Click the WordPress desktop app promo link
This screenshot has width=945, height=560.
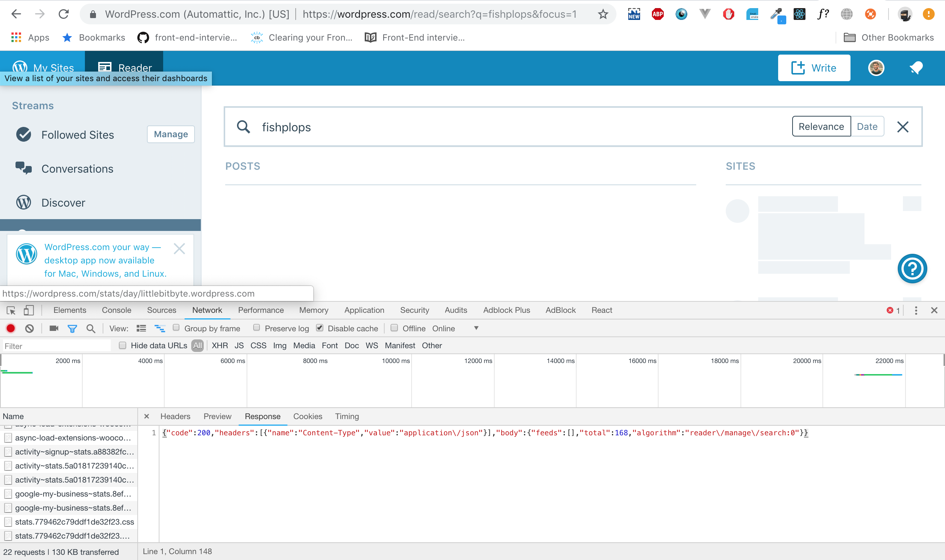click(105, 260)
